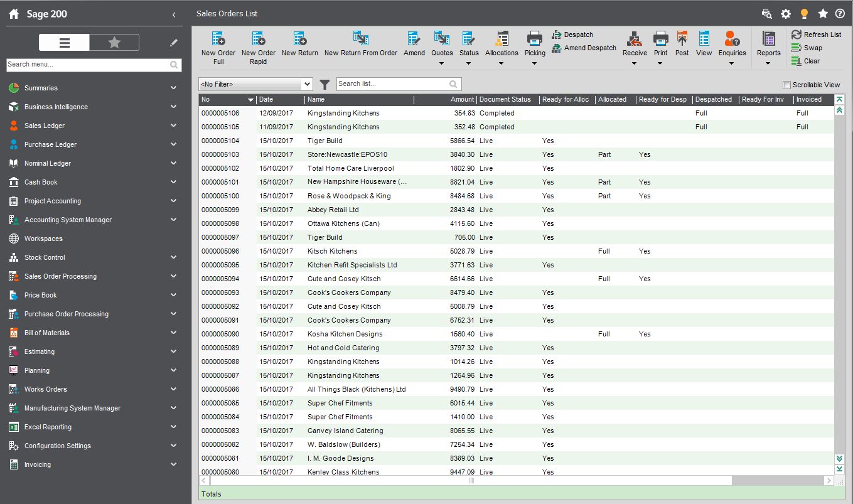The image size is (853, 504).
Task: Sort by the Document Status column header
Action: pyautogui.click(x=507, y=99)
